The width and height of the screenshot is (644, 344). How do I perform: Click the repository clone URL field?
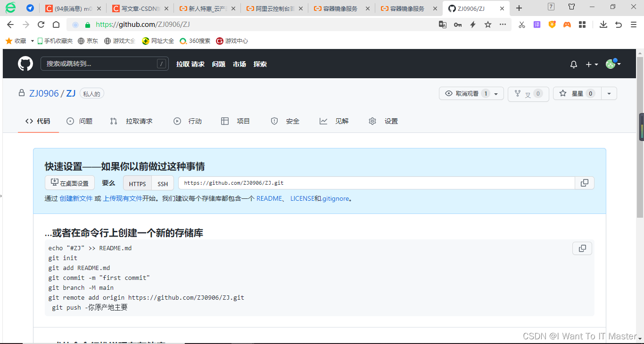(376, 183)
